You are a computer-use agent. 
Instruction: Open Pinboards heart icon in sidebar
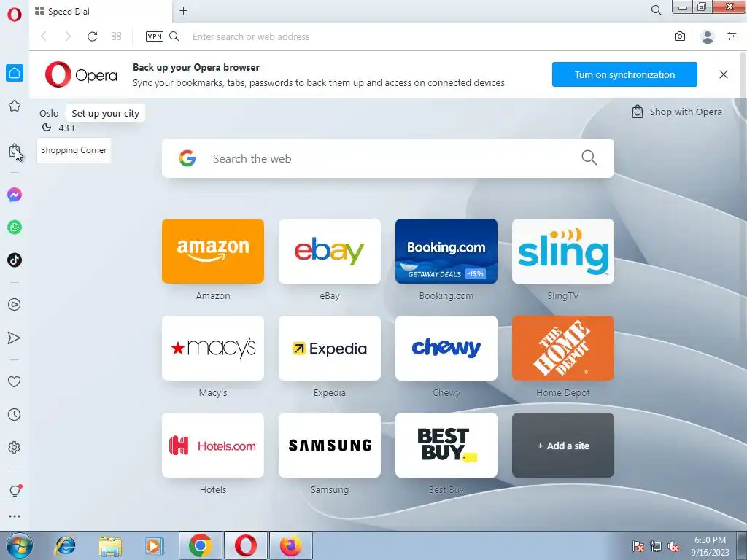pyautogui.click(x=15, y=381)
